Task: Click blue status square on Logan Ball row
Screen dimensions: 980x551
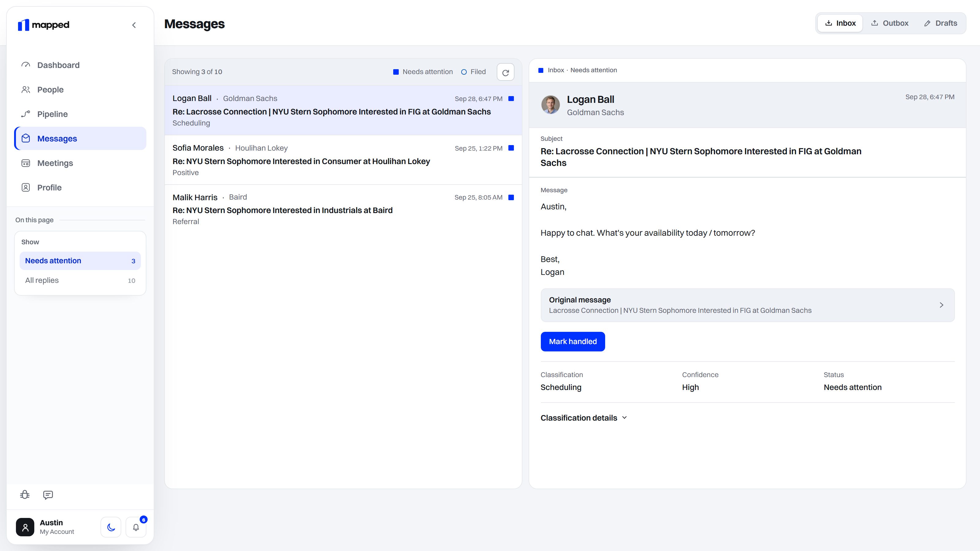Action: click(511, 99)
